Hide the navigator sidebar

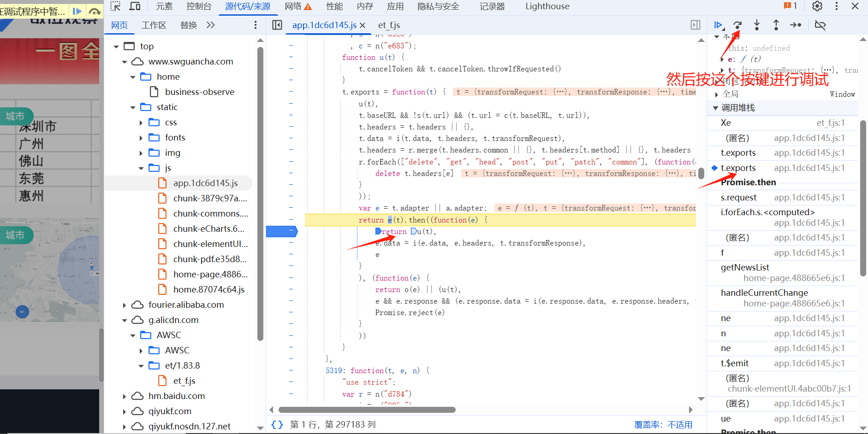277,25
